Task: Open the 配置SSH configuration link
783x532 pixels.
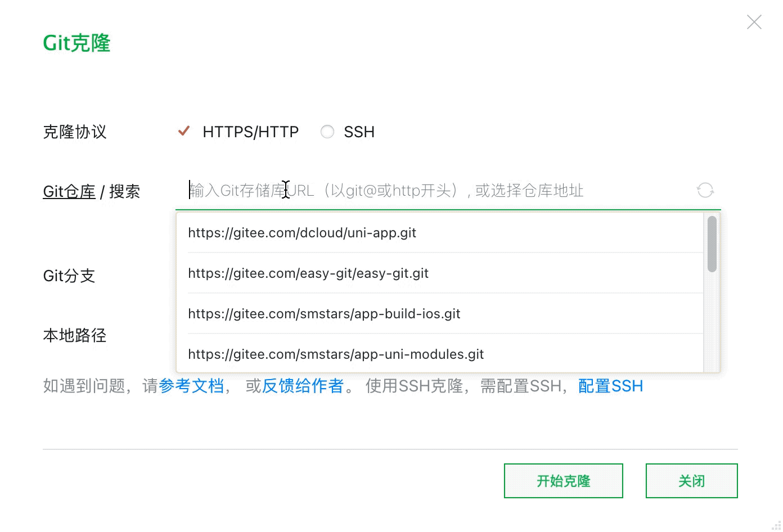Action: 610,386
